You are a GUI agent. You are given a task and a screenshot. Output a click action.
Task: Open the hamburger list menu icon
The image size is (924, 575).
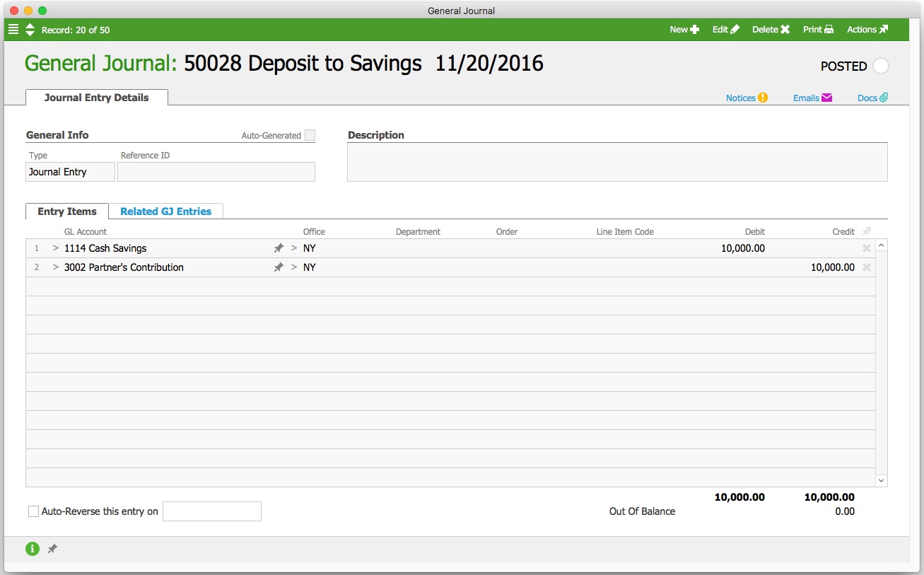pyautogui.click(x=13, y=30)
